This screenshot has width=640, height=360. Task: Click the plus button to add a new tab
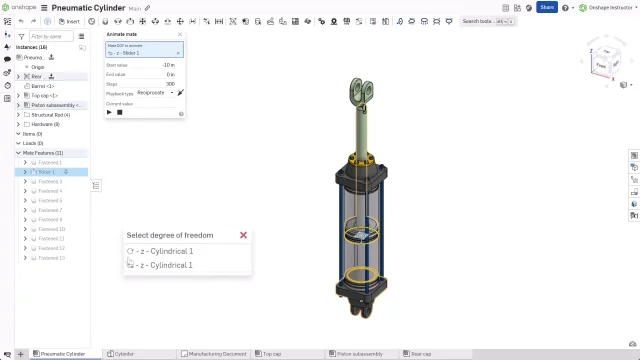[20, 354]
